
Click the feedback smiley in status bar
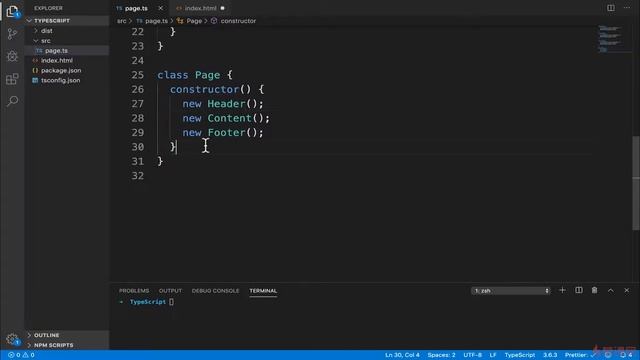tap(608, 355)
